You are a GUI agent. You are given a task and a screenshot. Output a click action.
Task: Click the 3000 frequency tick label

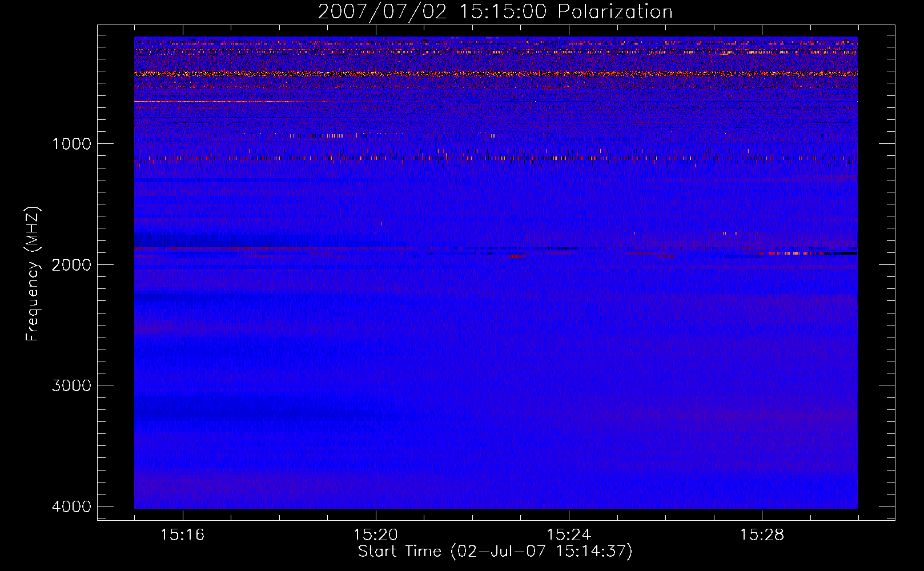click(71, 385)
